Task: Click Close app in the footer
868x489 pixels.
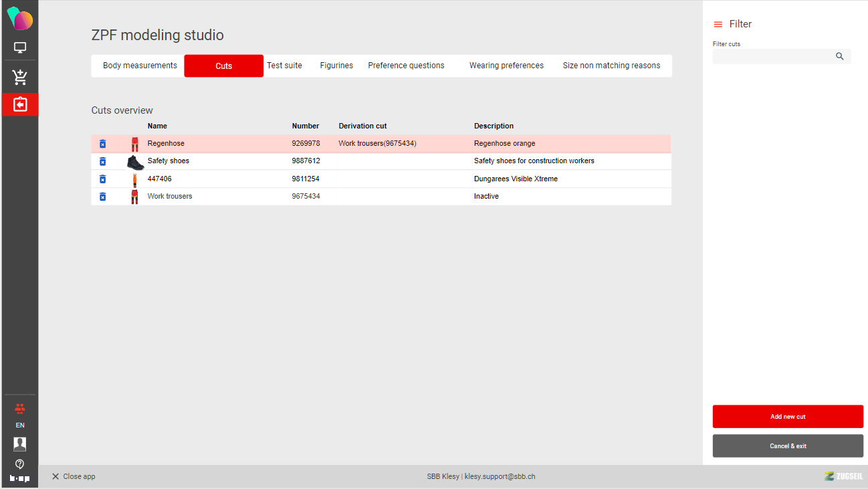Action: (x=74, y=476)
